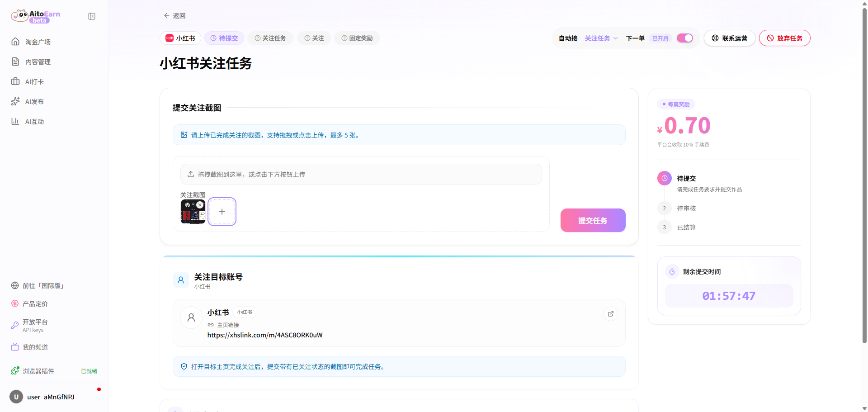Click the drag-and-drop upload area
Viewport: 868px width, 412px height.
point(361,174)
